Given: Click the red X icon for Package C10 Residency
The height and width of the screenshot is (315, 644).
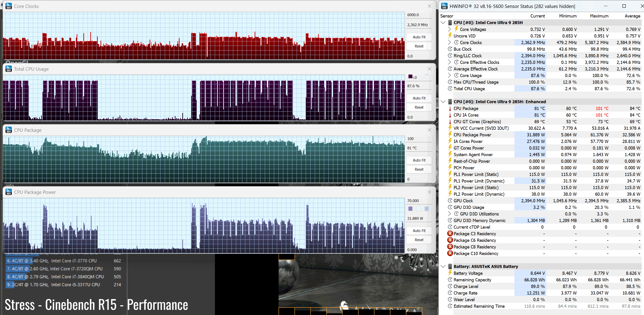Looking at the screenshot, I should tap(450, 253).
